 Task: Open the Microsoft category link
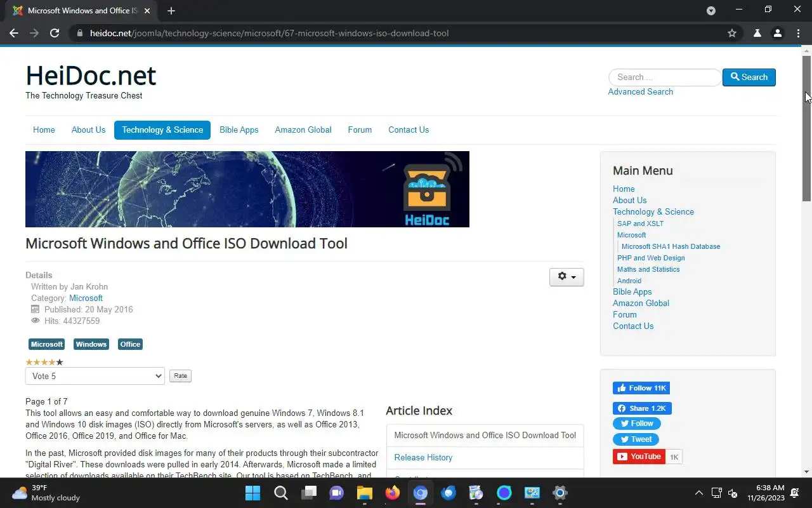coord(86,298)
